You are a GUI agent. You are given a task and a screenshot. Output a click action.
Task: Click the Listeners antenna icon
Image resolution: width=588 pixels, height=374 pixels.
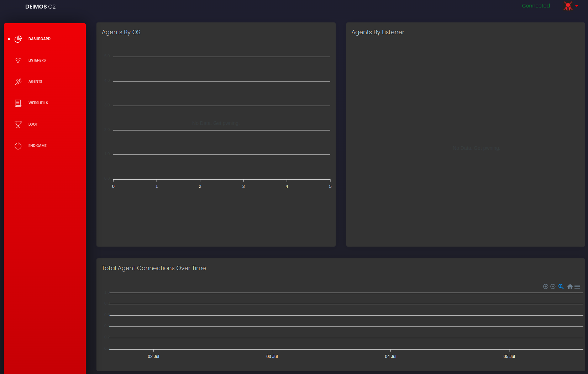click(x=18, y=60)
